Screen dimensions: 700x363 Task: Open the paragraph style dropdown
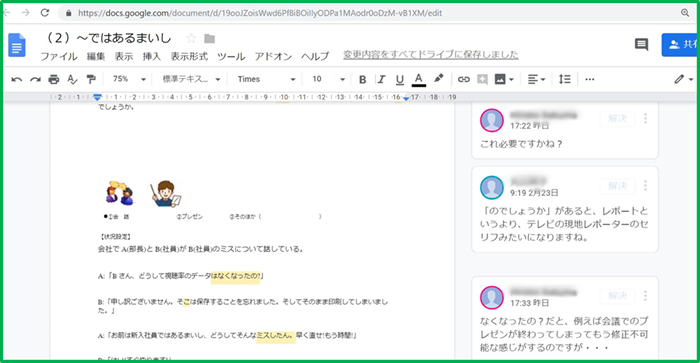pos(191,79)
